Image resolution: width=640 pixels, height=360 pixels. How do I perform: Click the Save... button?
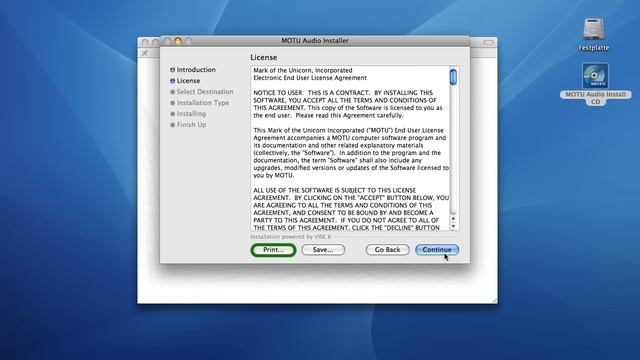(x=323, y=250)
